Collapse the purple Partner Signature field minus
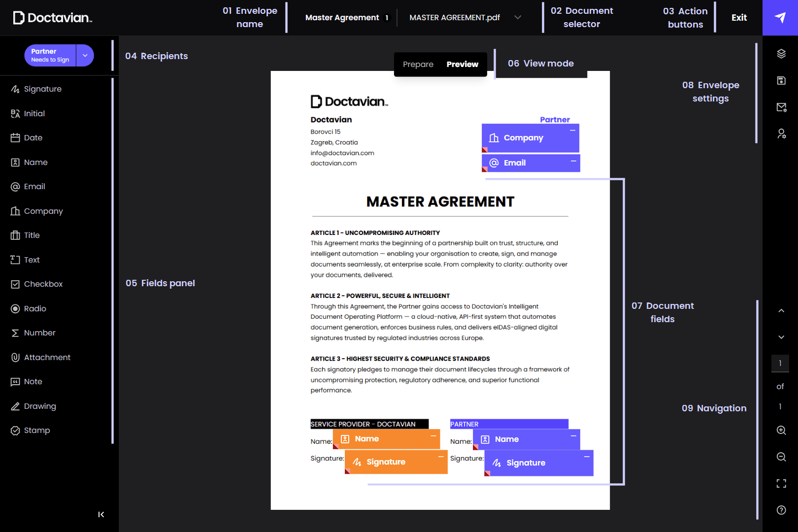The height and width of the screenshot is (532, 798). pyautogui.click(x=587, y=457)
